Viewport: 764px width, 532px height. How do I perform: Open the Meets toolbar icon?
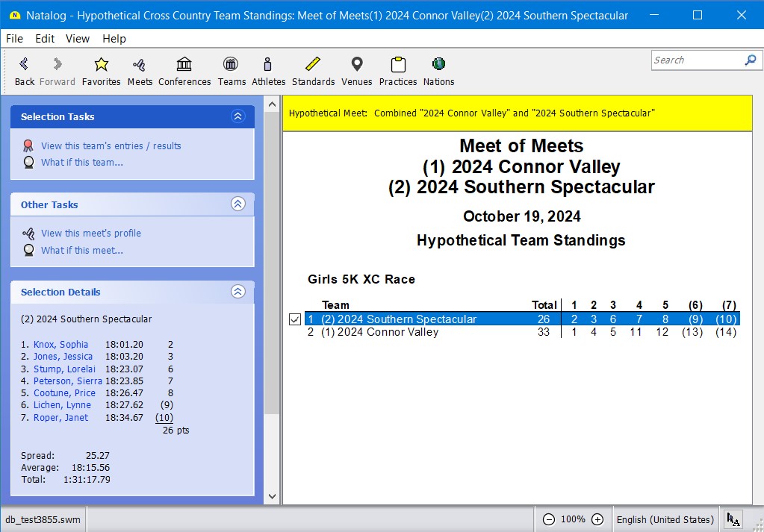click(x=139, y=65)
